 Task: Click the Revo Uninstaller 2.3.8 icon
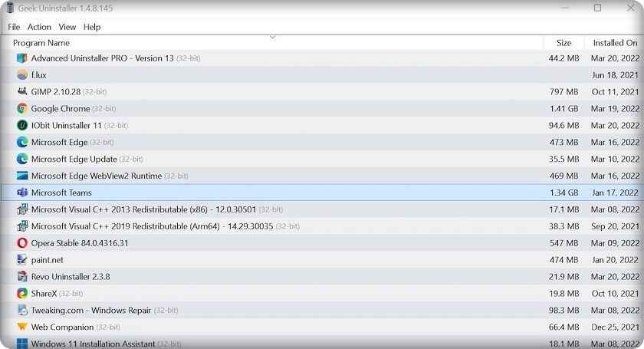tap(22, 277)
